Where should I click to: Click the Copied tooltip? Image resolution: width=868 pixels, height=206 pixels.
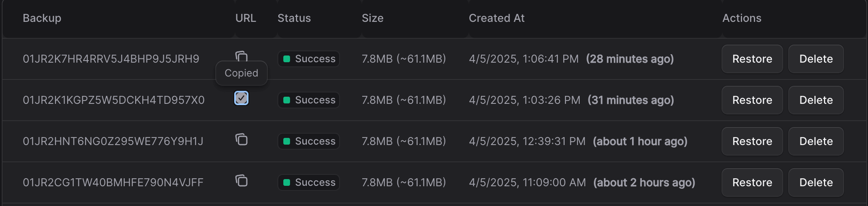click(241, 73)
